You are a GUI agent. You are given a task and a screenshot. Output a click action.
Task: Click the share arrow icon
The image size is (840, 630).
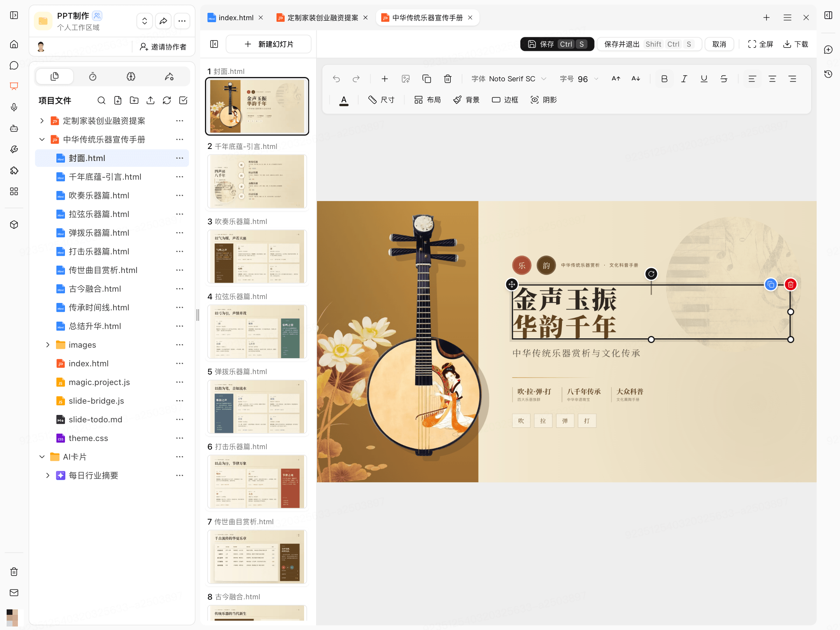pos(163,21)
